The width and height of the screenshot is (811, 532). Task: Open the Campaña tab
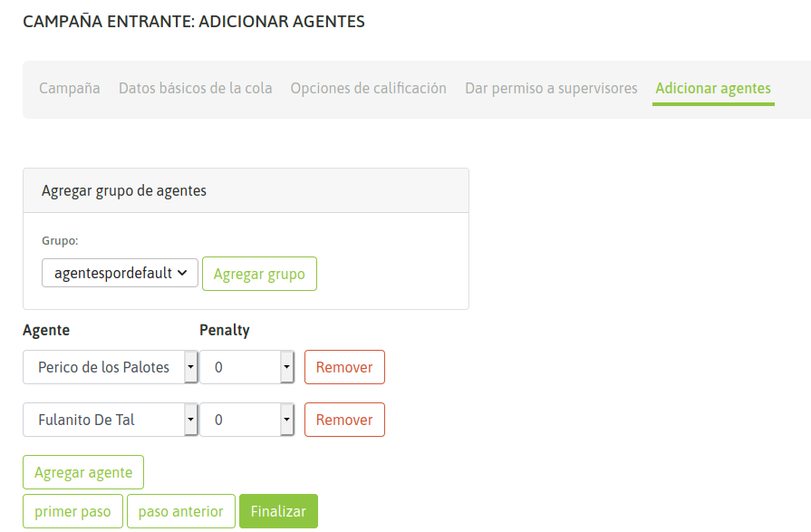(x=70, y=88)
